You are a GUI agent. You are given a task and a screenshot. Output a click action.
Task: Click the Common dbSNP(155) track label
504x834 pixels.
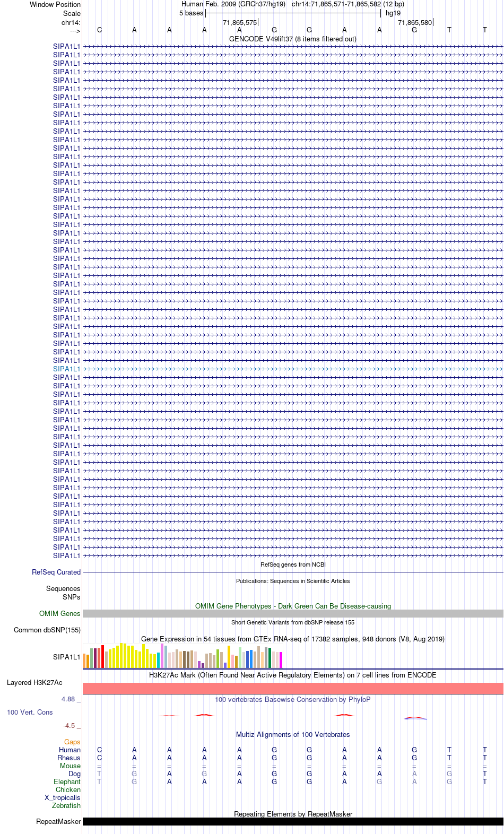[x=47, y=630]
